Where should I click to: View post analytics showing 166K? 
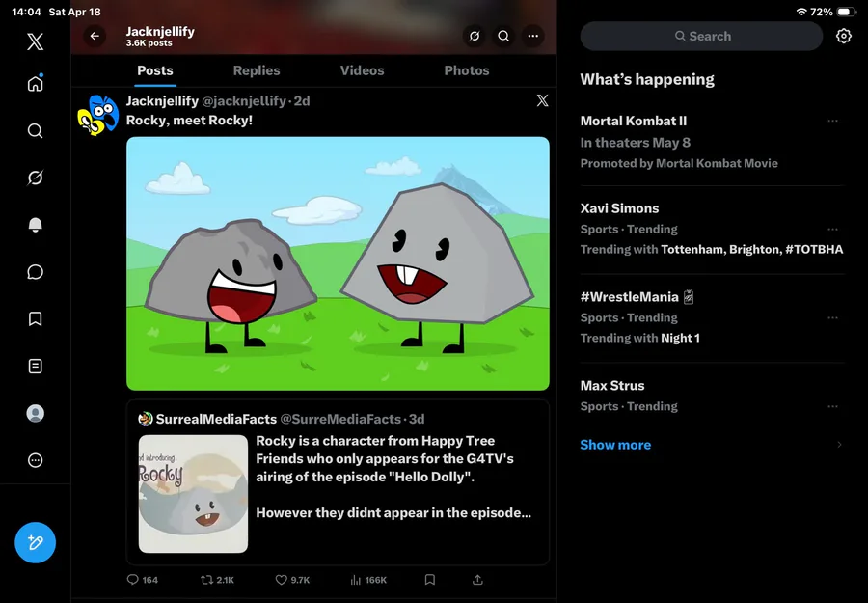pyautogui.click(x=368, y=580)
